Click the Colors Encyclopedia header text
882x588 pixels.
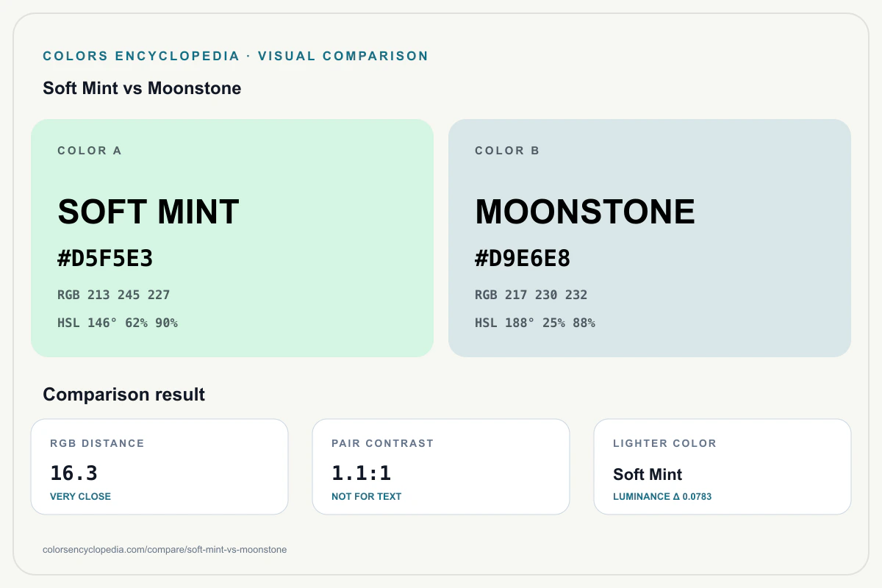pyautogui.click(x=141, y=56)
